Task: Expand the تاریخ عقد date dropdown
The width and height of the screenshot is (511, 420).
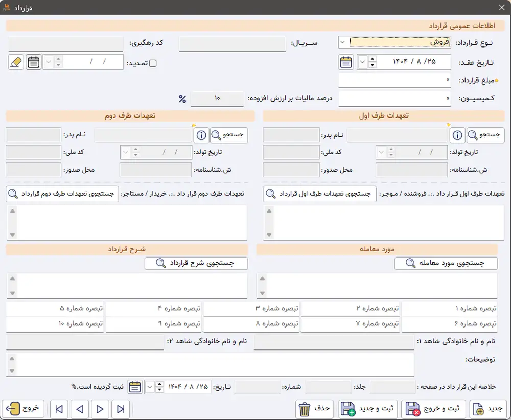Action: coord(362,62)
